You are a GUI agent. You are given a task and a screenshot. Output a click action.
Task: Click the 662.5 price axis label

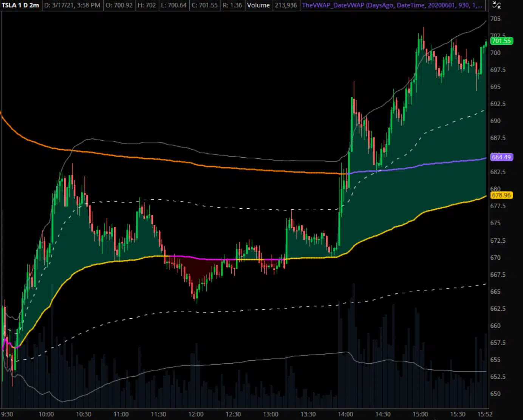point(498,309)
